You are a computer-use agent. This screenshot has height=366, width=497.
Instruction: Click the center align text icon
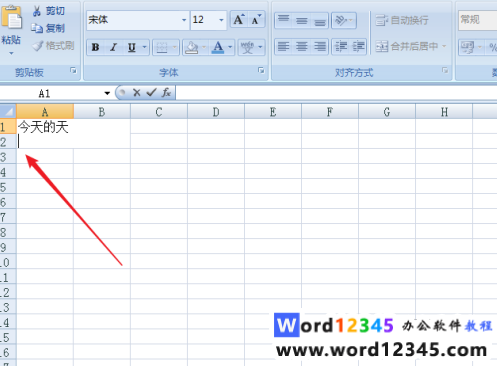(302, 46)
